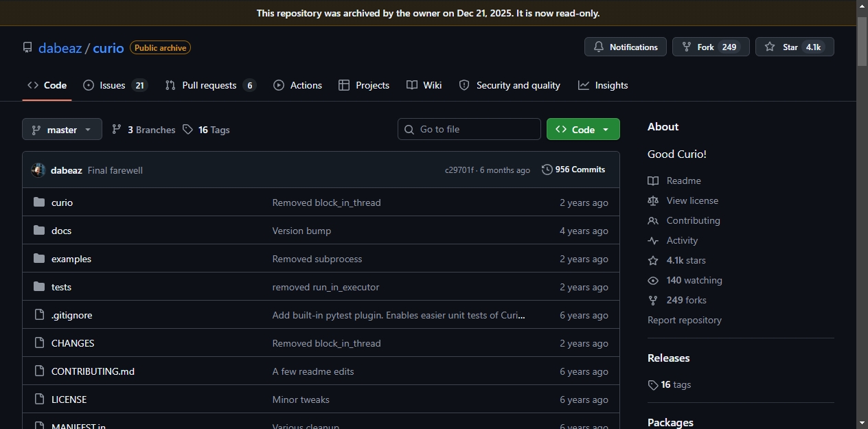
Task: Open the dabeaz owner link
Action: pyautogui.click(x=60, y=48)
